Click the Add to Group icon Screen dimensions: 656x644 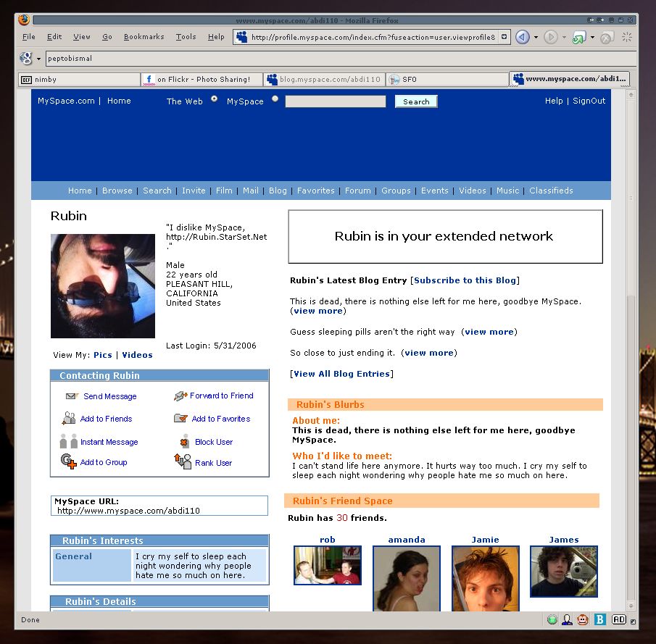[69, 461]
